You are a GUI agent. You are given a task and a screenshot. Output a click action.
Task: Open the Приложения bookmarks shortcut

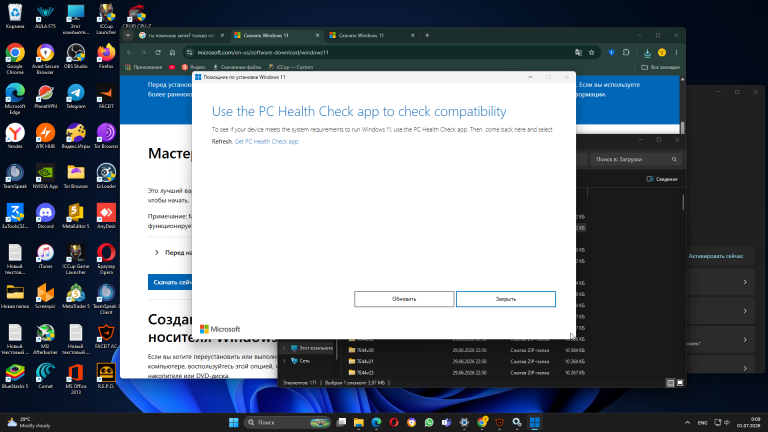(x=144, y=67)
